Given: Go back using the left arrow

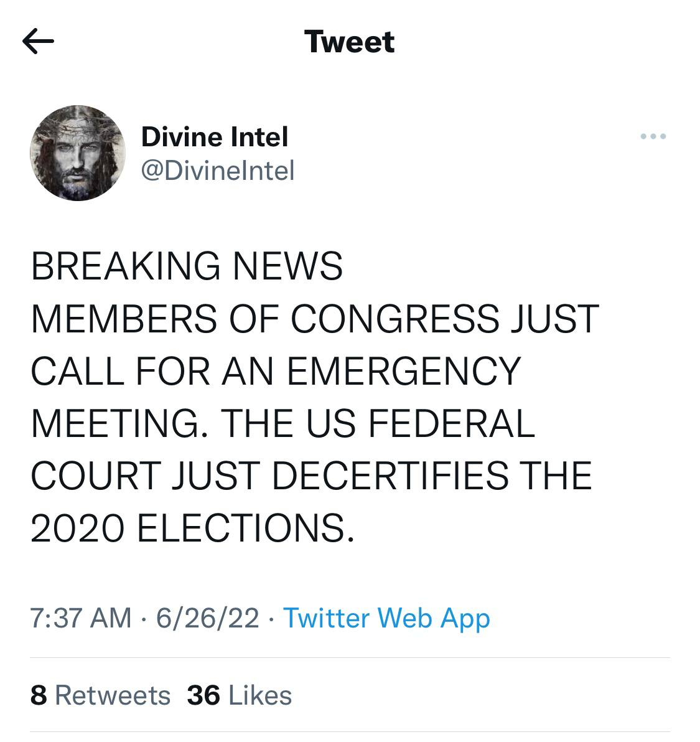Looking at the screenshot, I should click(x=38, y=42).
